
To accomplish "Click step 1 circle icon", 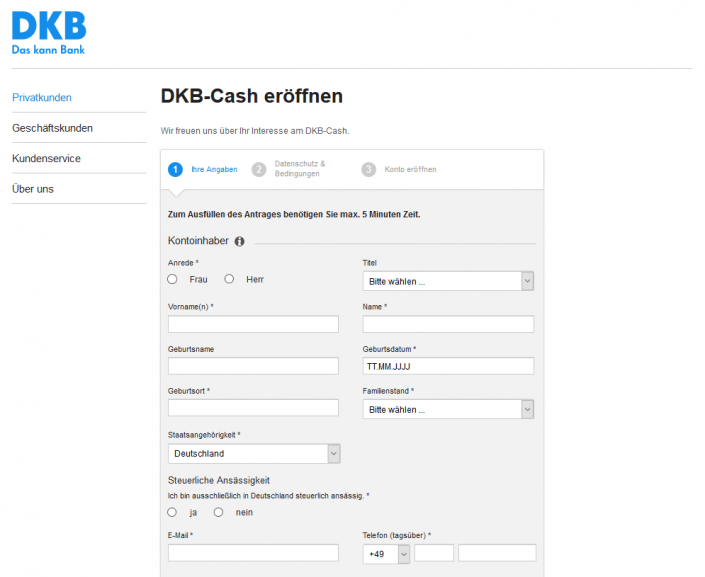I will [x=175, y=170].
